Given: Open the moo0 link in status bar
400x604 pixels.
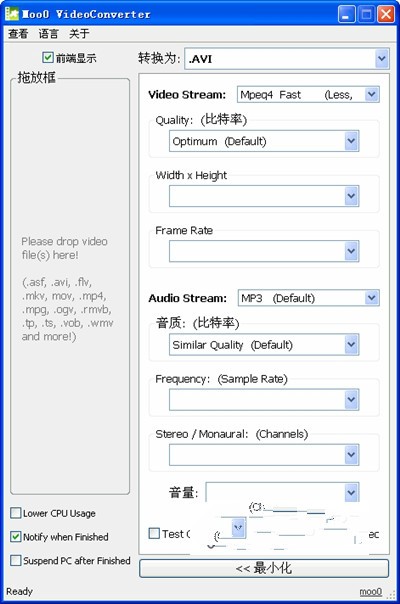Looking at the screenshot, I should (x=371, y=592).
